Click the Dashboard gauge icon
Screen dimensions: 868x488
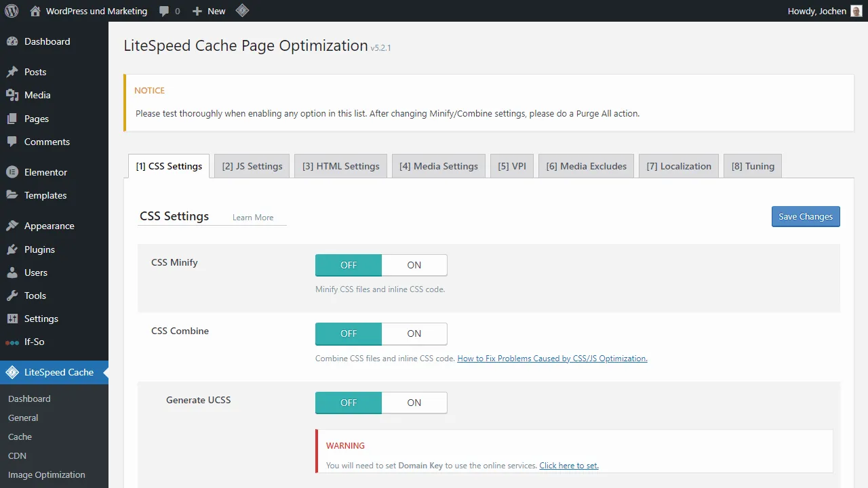pos(12,41)
